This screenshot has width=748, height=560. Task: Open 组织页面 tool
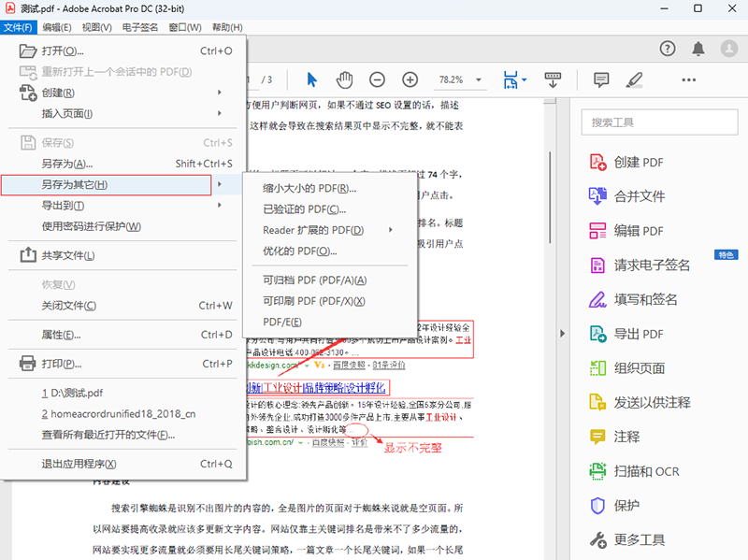click(x=626, y=368)
